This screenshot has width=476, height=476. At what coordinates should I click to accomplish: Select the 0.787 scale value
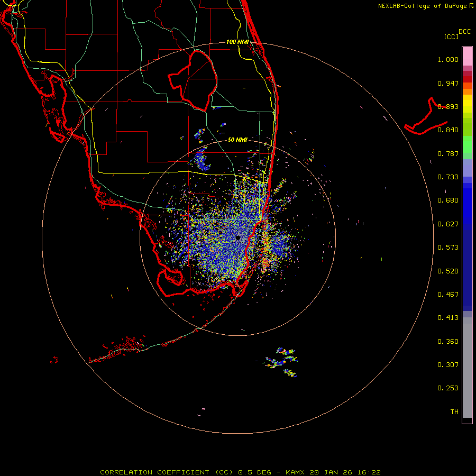[448, 153]
